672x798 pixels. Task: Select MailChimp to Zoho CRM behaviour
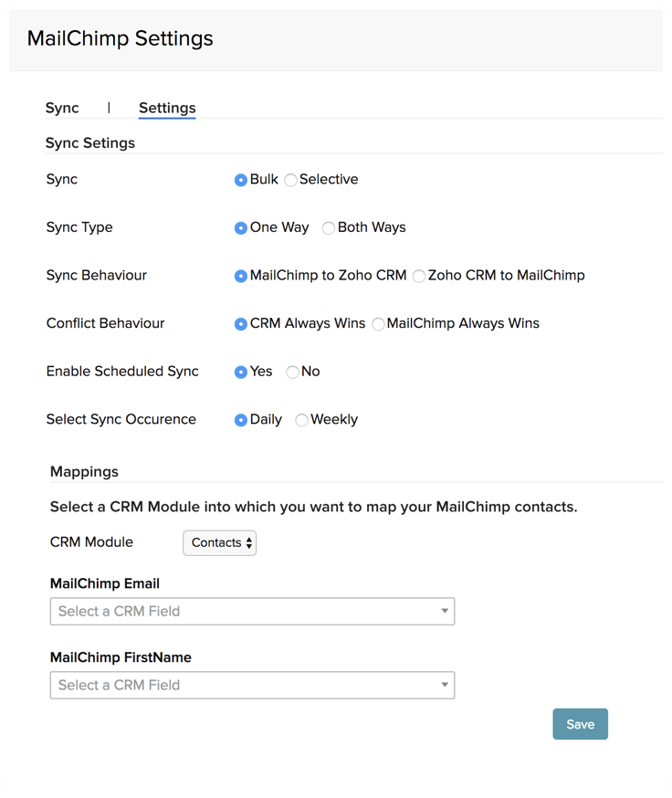pos(241,276)
